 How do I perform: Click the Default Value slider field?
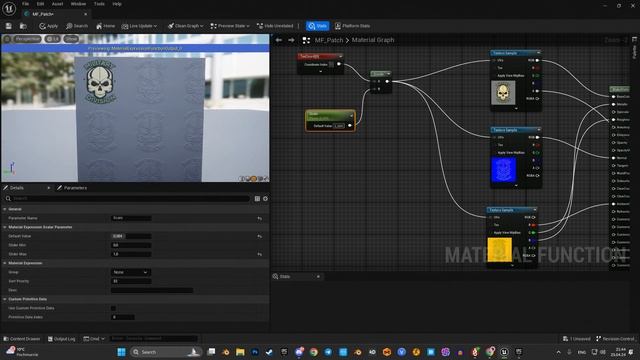pos(131,236)
